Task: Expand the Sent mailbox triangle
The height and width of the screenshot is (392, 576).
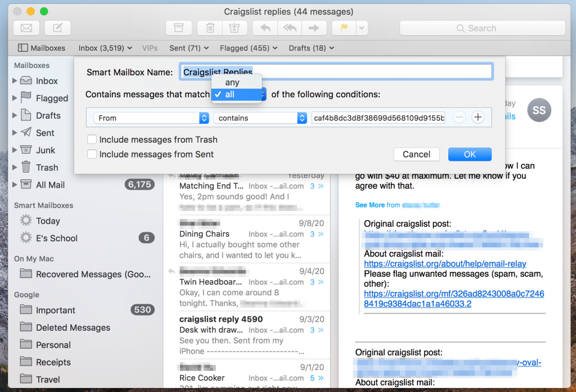Action: tap(15, 133)
